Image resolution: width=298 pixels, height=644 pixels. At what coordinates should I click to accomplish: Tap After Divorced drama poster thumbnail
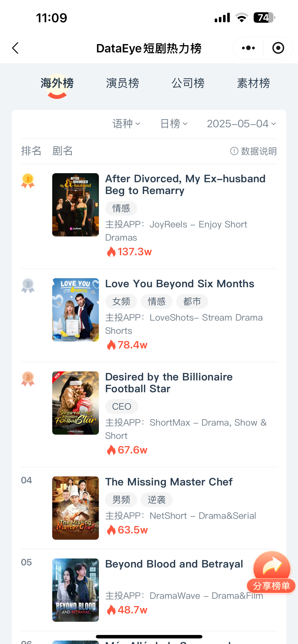pos(75,205)
